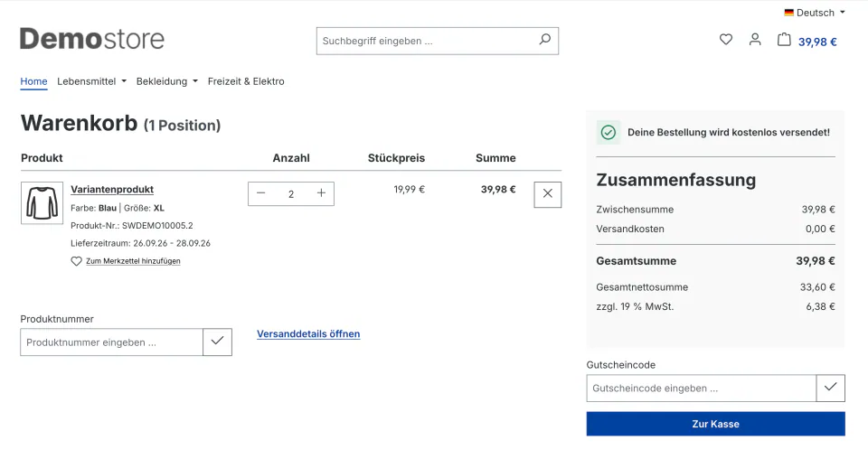Click the Lieferzeitraum: 26.09.26 - 28.09.26 text
This screenshot has width=868, height=459.
(x=141, y=243)
